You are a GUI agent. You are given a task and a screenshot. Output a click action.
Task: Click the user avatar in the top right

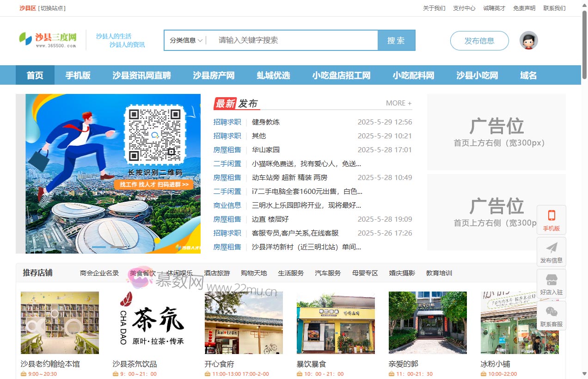click(x=528, y=40)
